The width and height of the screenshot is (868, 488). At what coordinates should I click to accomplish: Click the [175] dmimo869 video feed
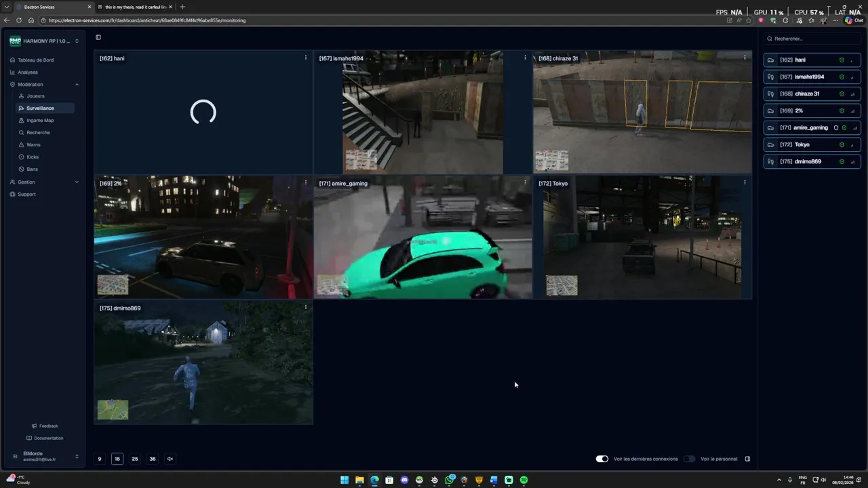203,363
